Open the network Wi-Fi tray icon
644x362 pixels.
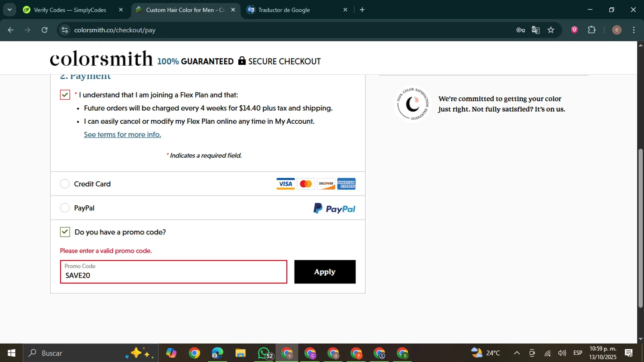click(548, 353)
